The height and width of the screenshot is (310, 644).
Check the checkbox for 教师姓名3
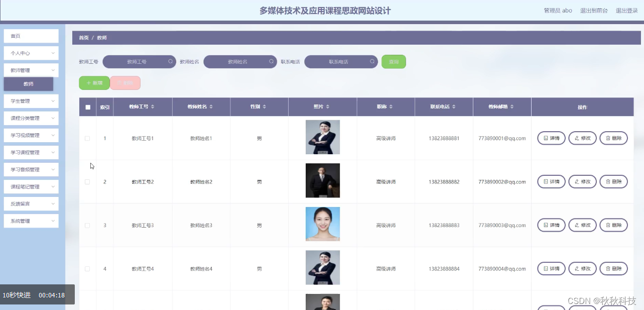tap(87, 225)
